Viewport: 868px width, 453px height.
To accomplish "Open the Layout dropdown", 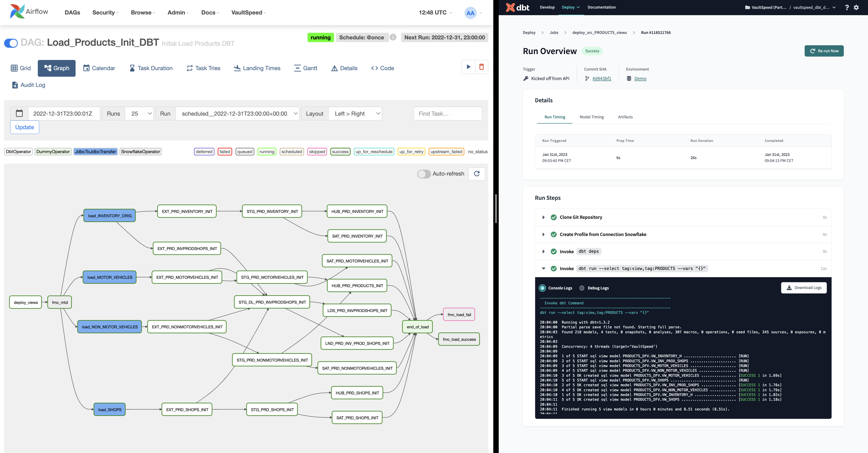I will [355, 114].
